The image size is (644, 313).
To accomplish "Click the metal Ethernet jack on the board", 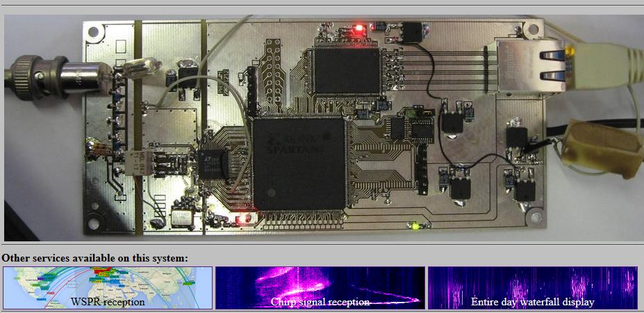I will pos(522,65).
